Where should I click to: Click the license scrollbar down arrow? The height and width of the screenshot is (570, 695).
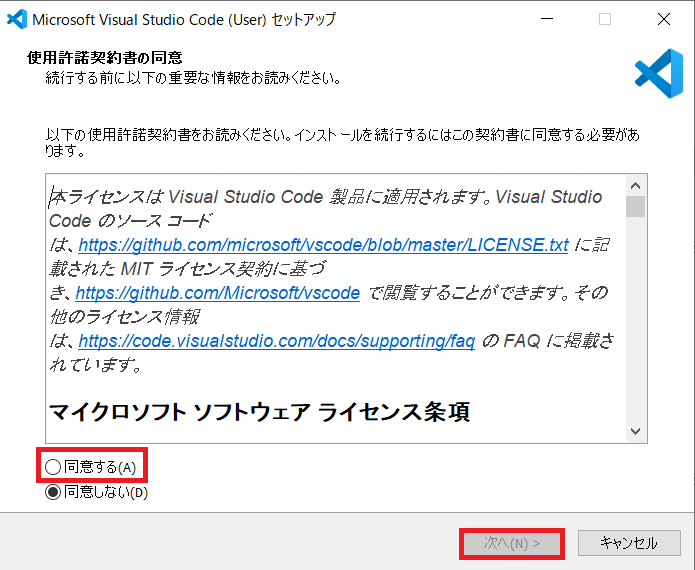636,431
